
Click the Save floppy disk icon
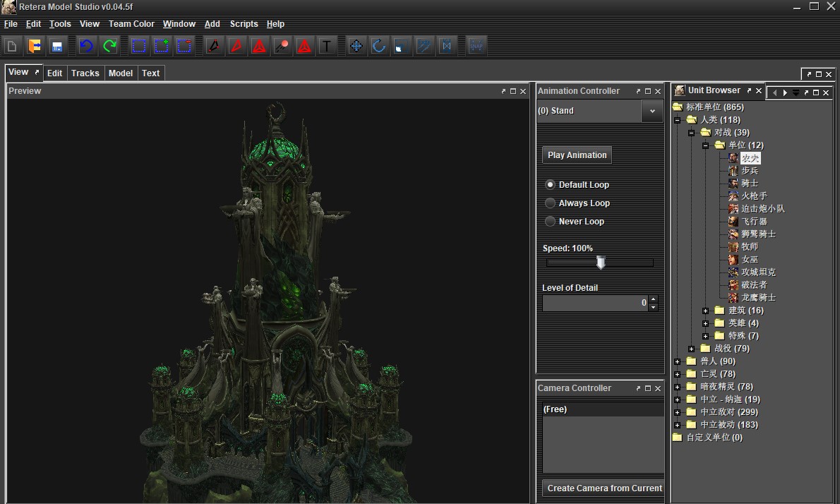(56, 46)
